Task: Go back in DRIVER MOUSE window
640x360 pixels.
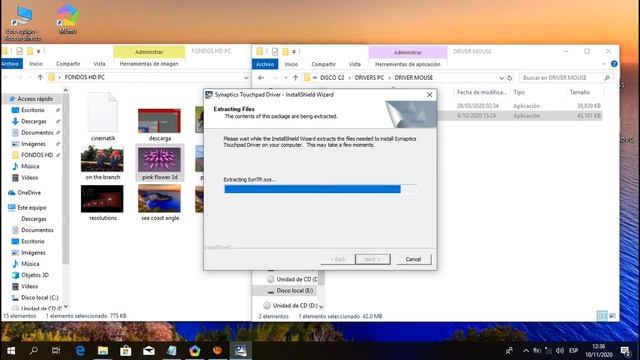Action: [261, 78]
